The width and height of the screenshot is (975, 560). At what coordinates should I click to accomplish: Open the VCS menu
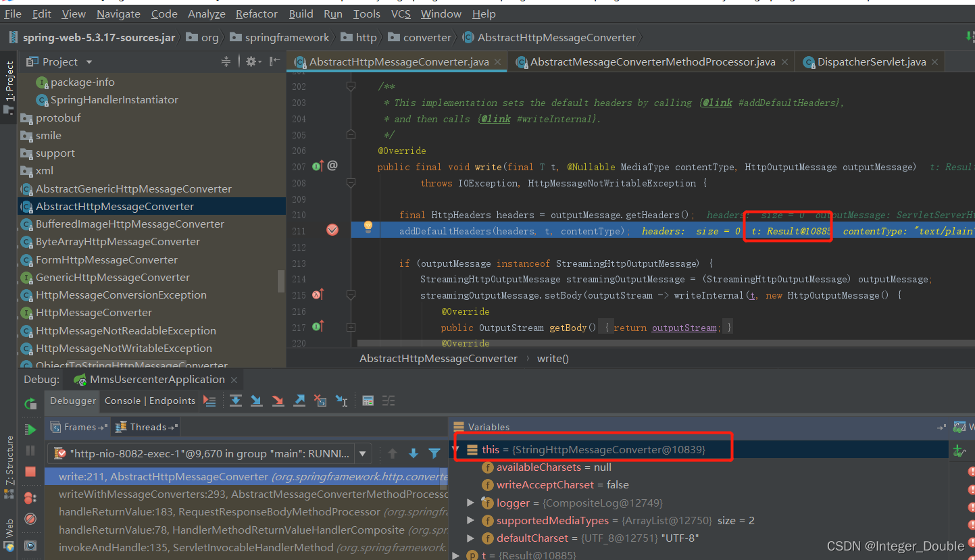tap(401, 14)
